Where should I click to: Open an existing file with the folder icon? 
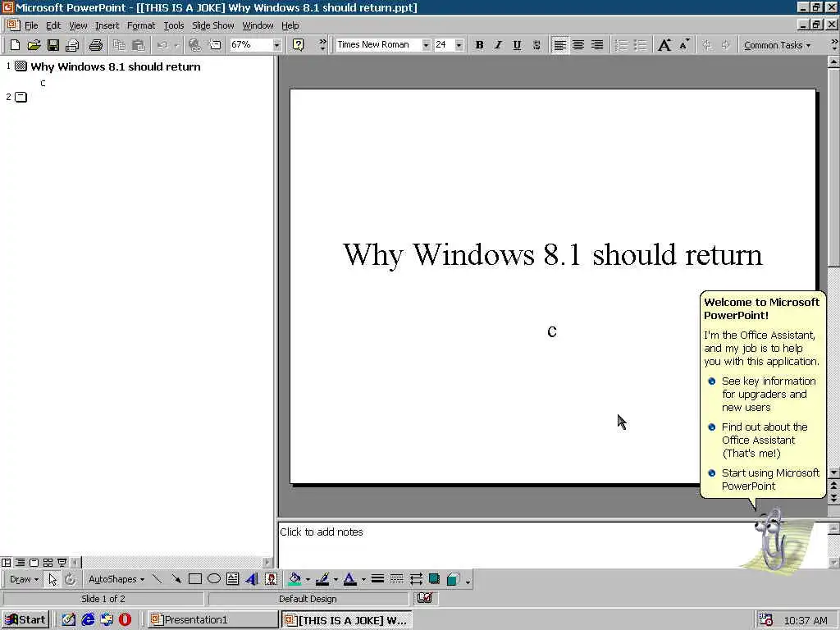point(34,45)
